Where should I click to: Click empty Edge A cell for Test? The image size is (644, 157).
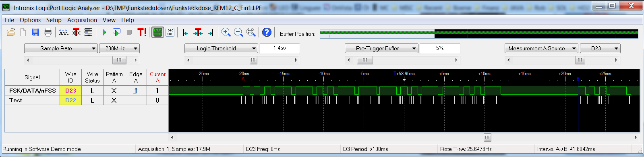click(136, 100)
